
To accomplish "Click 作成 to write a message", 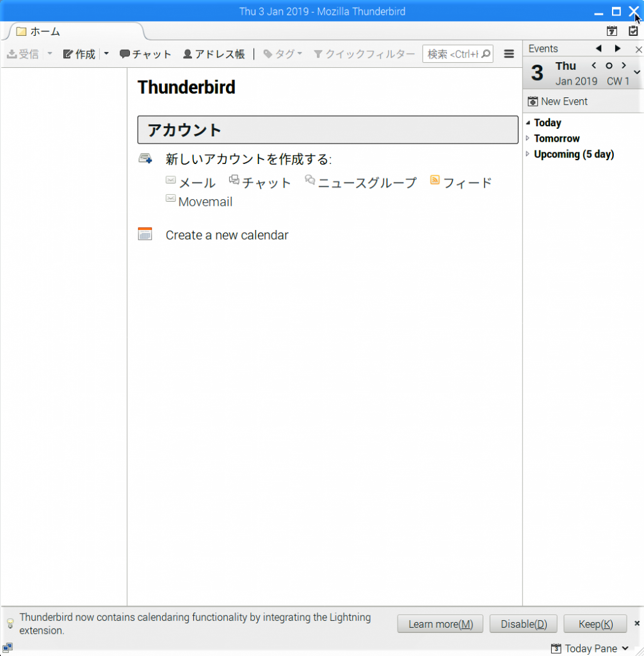I will (x=79, y=54).
